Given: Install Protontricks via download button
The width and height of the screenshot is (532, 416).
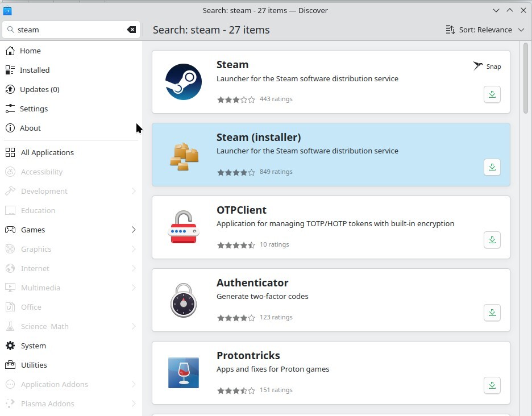Looking at the screenshot, I should [492, 385].
